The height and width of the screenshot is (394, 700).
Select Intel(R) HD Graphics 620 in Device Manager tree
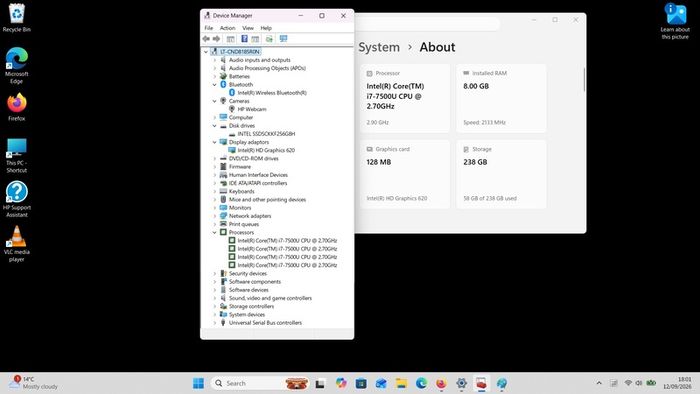(x=266, y=150)
